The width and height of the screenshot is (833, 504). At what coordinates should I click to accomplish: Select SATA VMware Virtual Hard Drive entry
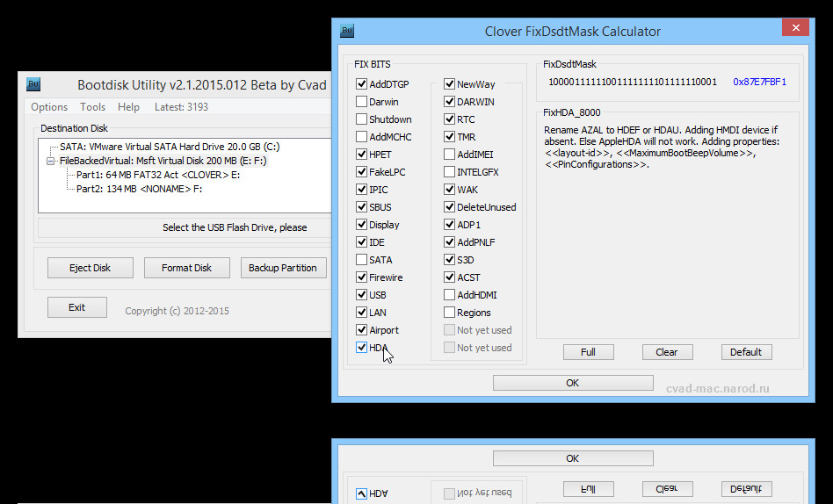[x=170, y=147]
